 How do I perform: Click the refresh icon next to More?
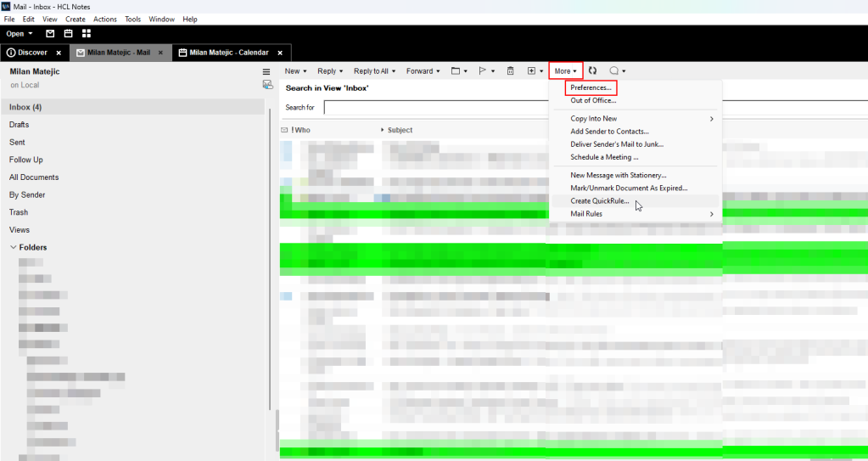pyautogui.click(x=592, y=71)
